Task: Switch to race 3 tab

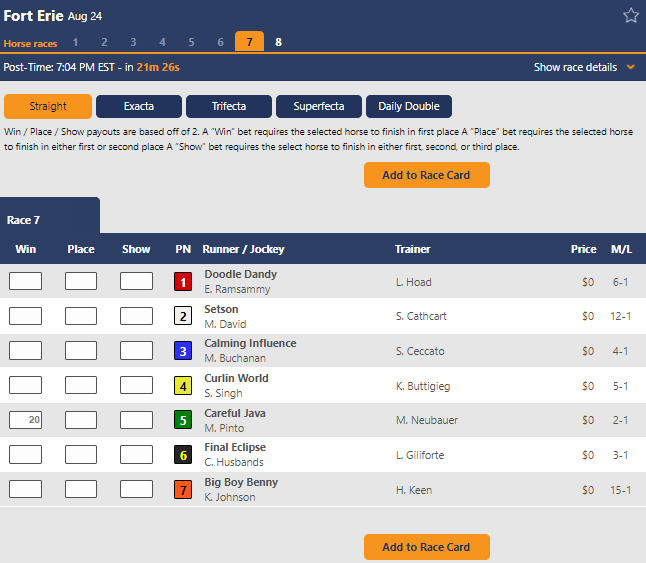Action: click(133, 42)
